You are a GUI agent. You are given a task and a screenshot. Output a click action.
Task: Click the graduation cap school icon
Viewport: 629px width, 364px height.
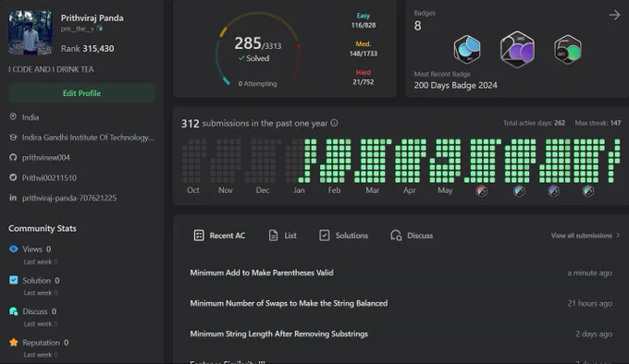tap(13, 138)
